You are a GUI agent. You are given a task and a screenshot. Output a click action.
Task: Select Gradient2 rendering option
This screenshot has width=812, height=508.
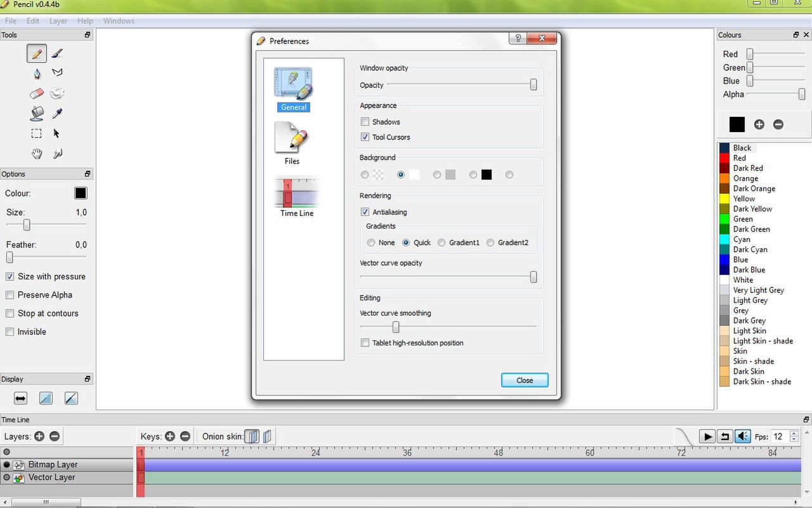[x=490, y=243]
